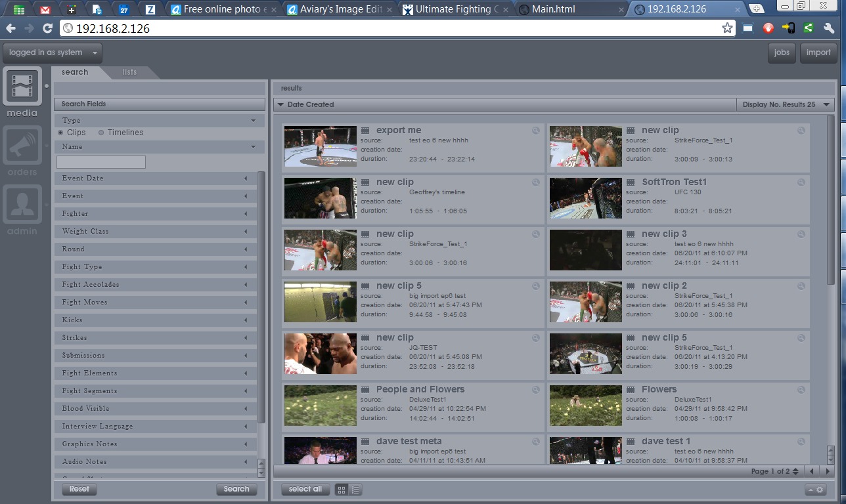This screenshot has width=846, height=504.
Task: Click the previous page arrow
Action: pos(812,471)
